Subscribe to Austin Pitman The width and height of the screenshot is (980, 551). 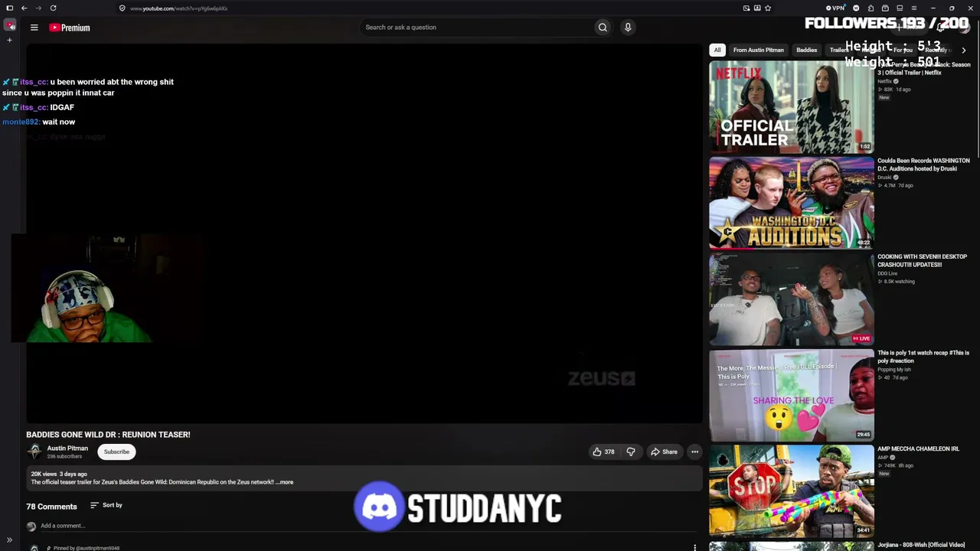[x=116, y=452]
